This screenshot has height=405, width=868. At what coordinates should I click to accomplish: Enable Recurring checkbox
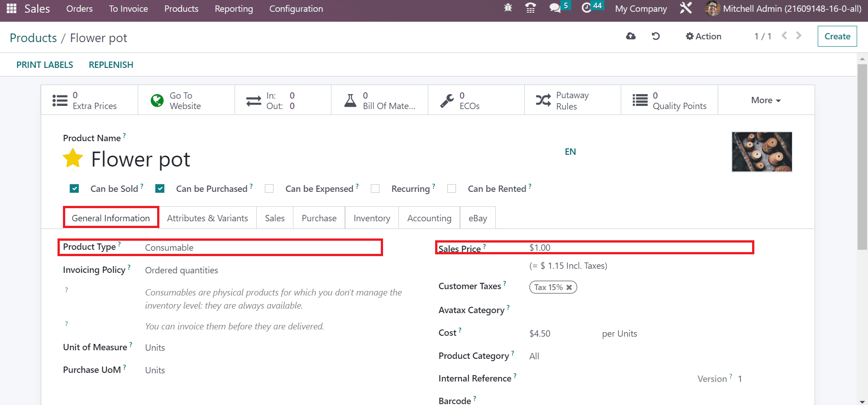[375, 189]
